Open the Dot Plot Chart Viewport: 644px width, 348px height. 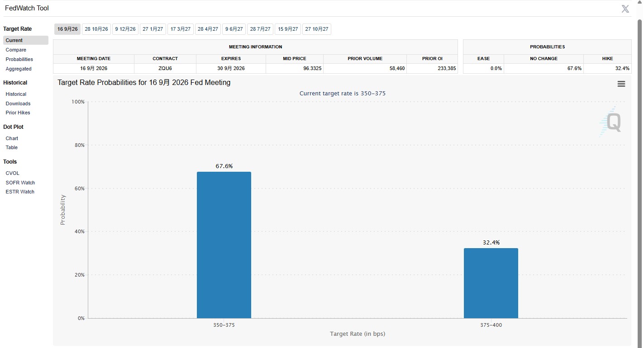pos(12,138)
